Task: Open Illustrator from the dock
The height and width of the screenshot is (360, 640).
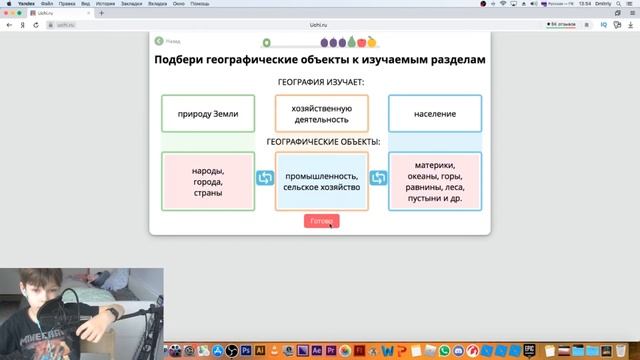Action: pyautogui.click(x=260, y=351)
